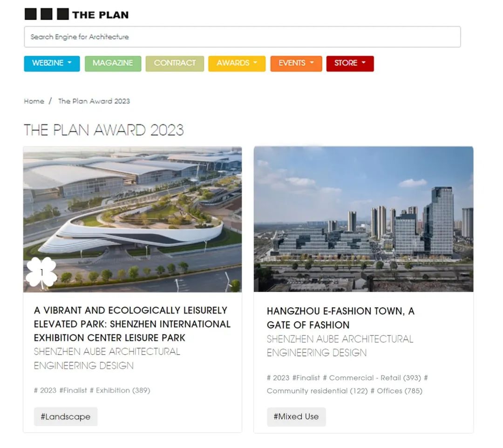Open Hangzhou E-Fashion Town photo

[x=363, y=219]
